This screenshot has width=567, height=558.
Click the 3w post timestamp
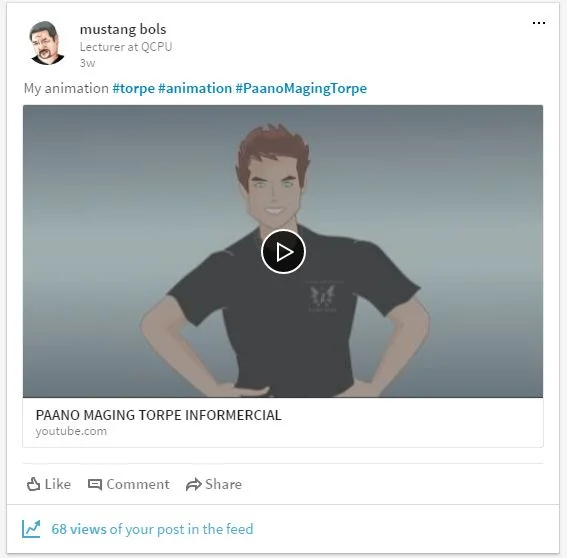[x=87, y=63]
